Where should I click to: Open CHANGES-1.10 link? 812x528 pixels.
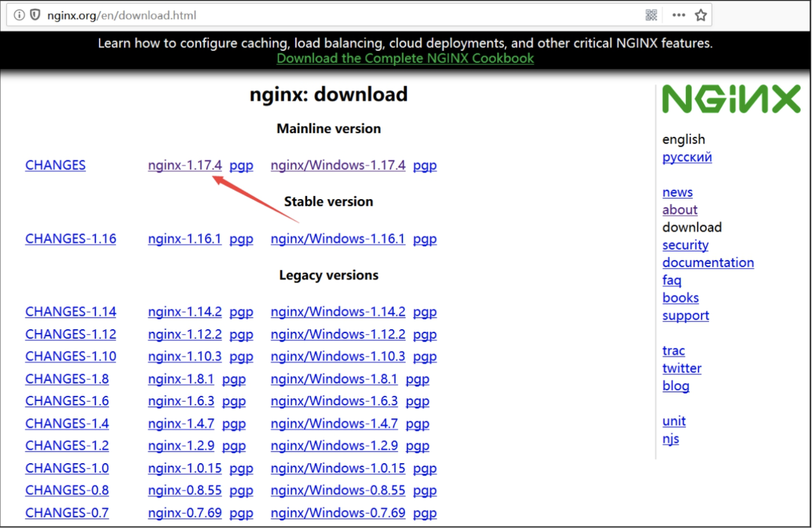70,357
